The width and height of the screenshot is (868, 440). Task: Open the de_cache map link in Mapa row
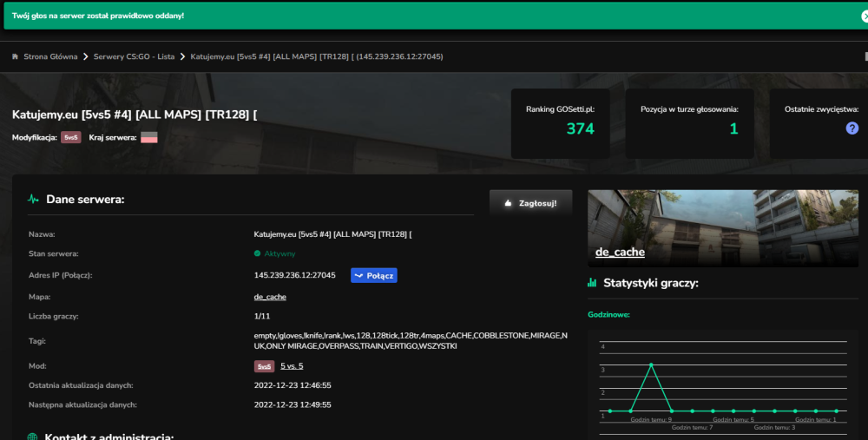click(270, 297)
